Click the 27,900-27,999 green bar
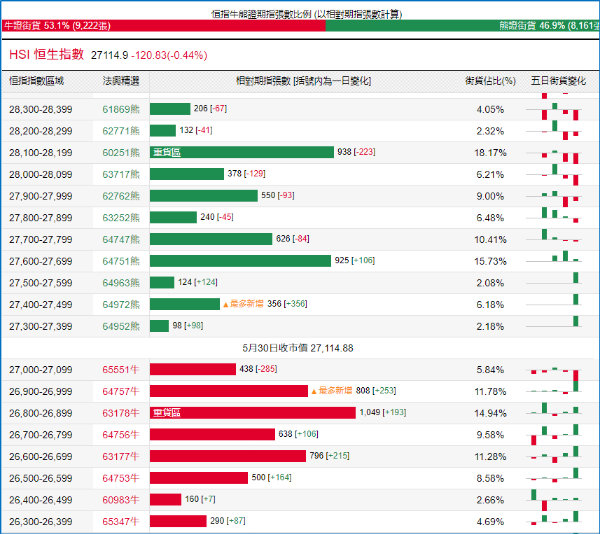Image resolution: width=600 pixels, height=534 pixels. coord(204,196)
